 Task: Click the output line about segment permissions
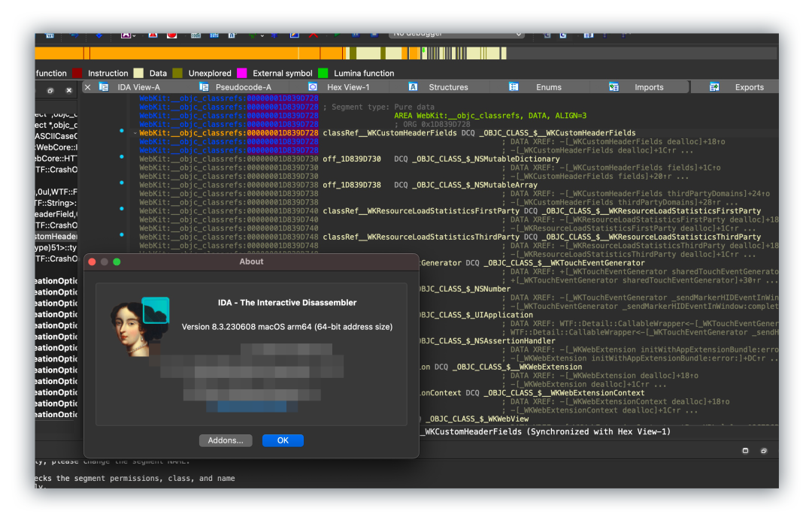coord(135,478)
